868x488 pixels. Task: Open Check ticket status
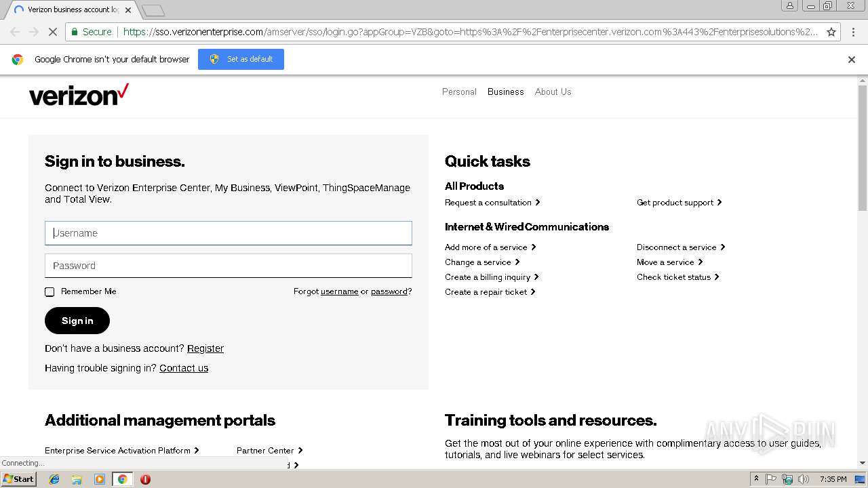(x=678, y=277)
